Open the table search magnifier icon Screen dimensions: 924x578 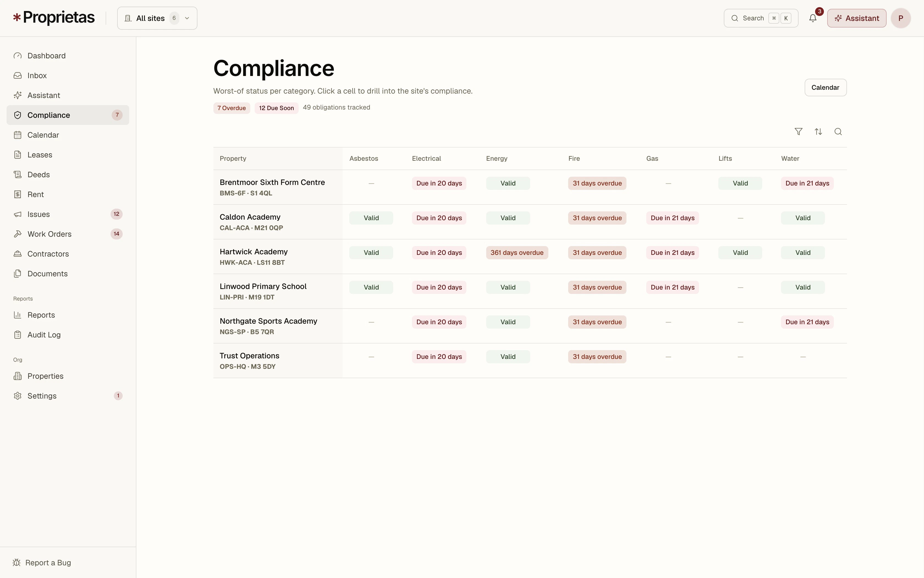click(838, 132)
